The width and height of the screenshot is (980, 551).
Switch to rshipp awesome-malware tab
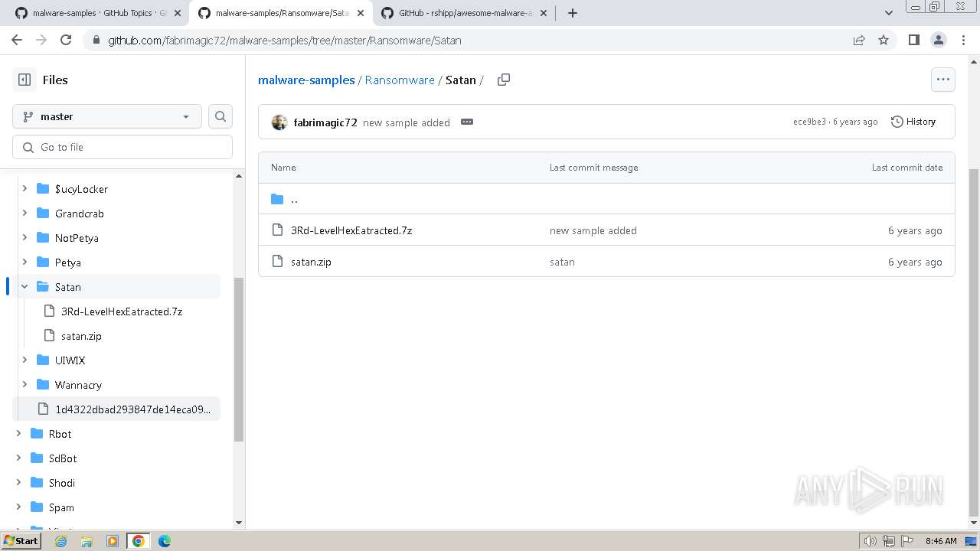[x=464, y=13]
